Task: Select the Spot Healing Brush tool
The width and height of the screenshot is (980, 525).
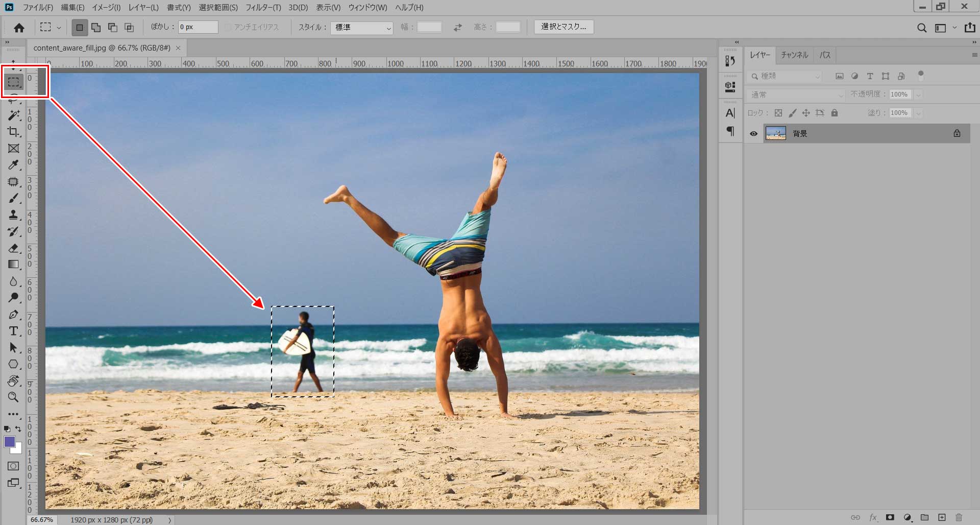Action: click(13, 182)
